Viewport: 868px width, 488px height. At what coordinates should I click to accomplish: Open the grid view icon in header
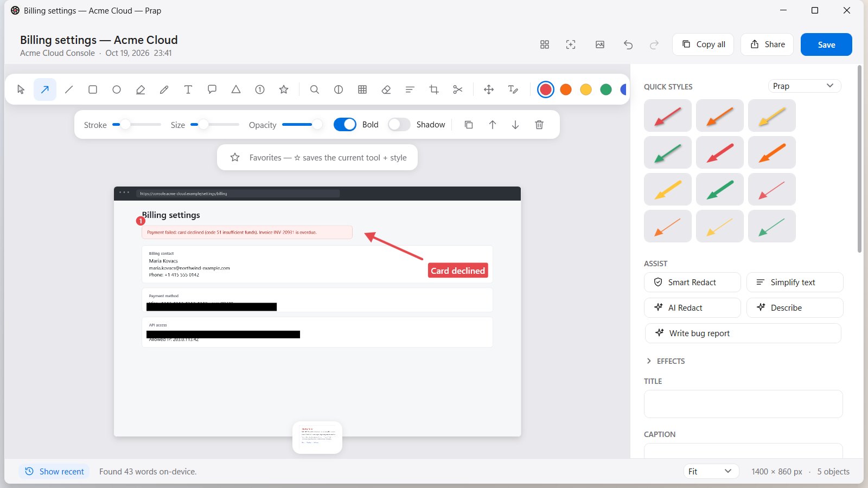pos(545,44)
